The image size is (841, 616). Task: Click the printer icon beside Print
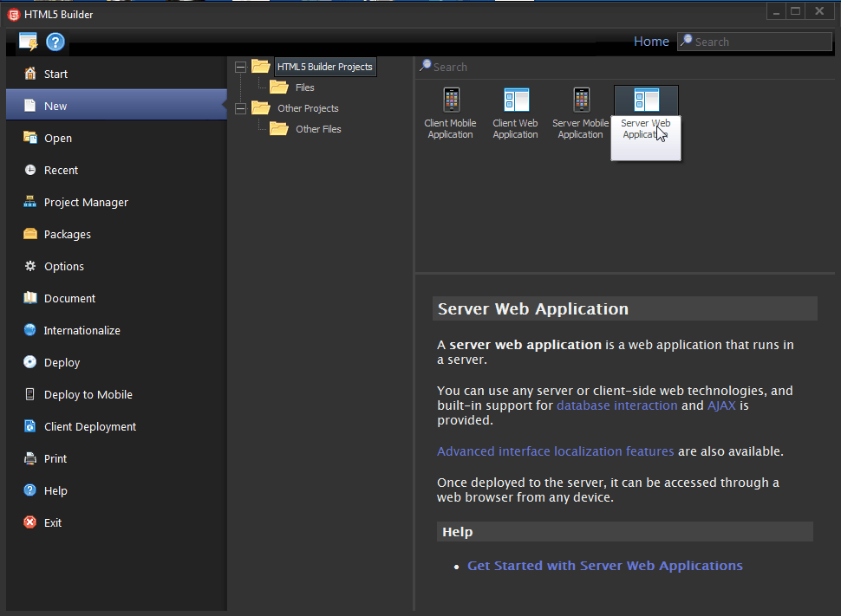click(30, 458)
